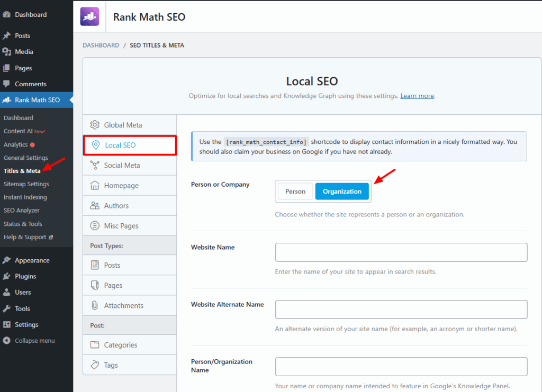Open Rank Math Dashboard submenu item
The width and height of the screenshot is (542, 392).
pyautogui.click(x=19, y=118)
